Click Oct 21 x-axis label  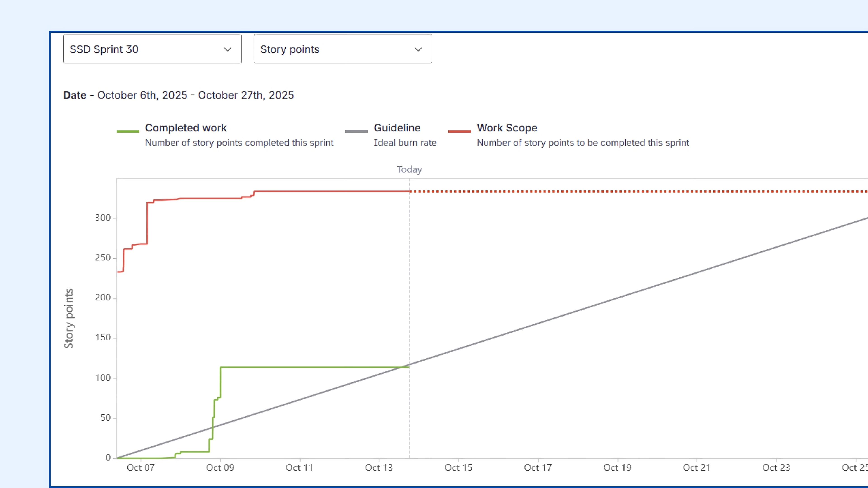(x=696, y=467)
